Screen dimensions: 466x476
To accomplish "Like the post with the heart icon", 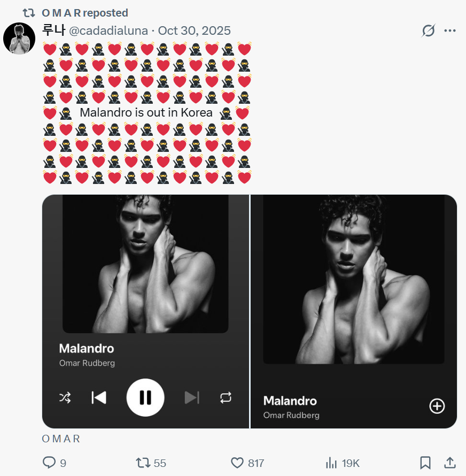I will (237, 463).
